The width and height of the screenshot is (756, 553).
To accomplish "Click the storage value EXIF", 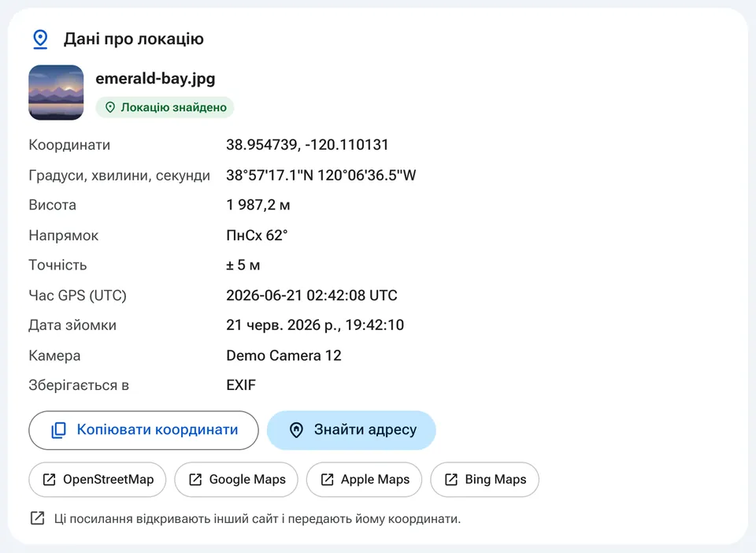I will coord(241,385).
